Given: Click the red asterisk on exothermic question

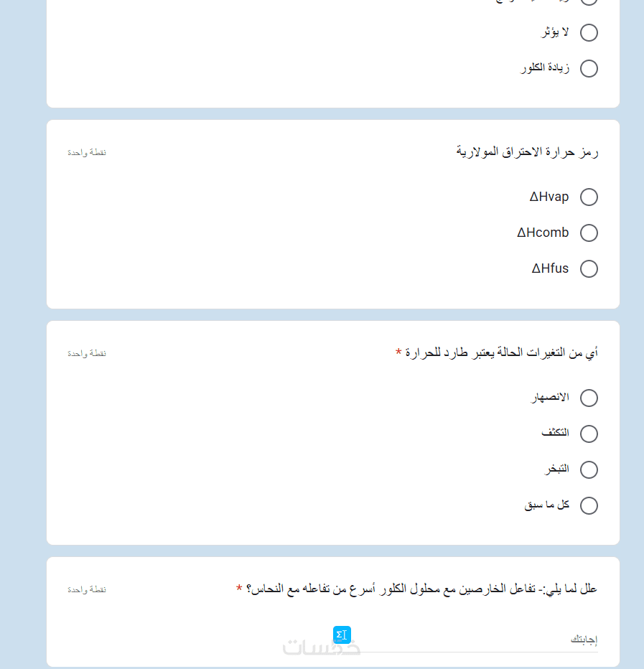Looking at the screenshot, I should point(398,352).
